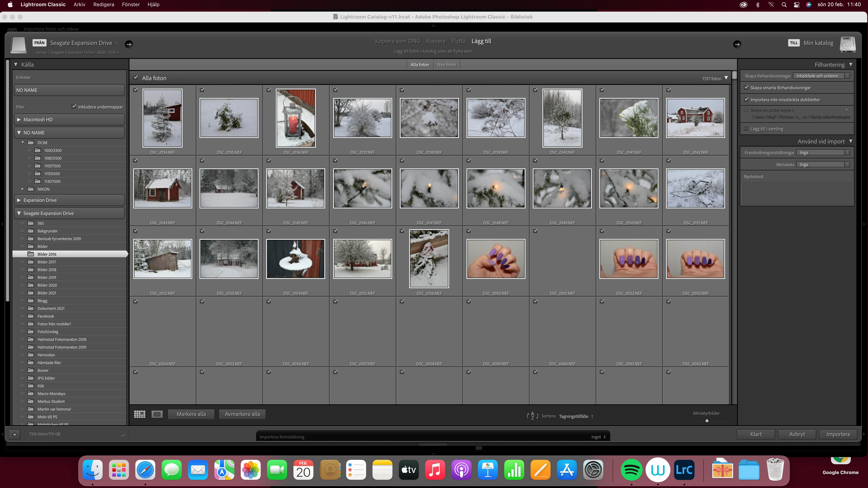The image size is (868, 488).
Task: Adjust the Miniatyrbilder size slider
Action: pyautogui.click(x=707, y=421)
